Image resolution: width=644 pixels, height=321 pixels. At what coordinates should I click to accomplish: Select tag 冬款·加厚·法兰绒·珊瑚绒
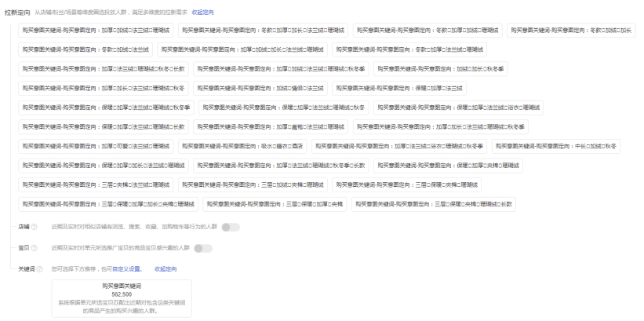point(409,49)
